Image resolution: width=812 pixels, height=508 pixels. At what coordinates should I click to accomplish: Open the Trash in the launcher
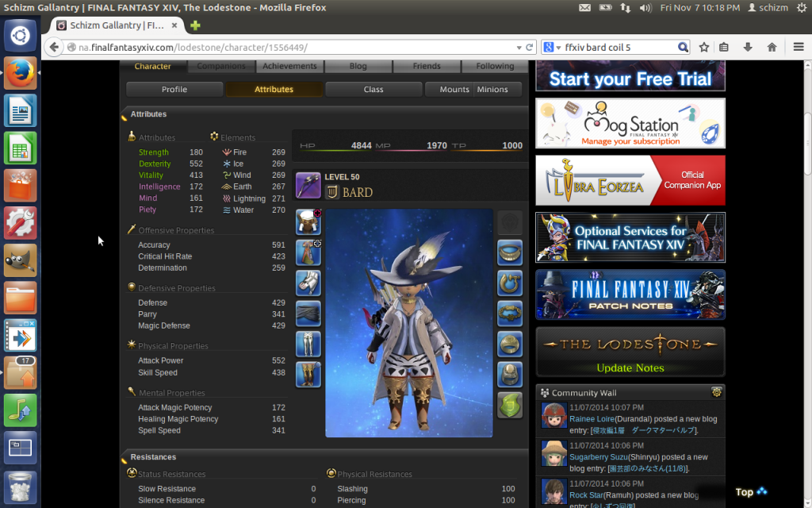tap(20, 487)
